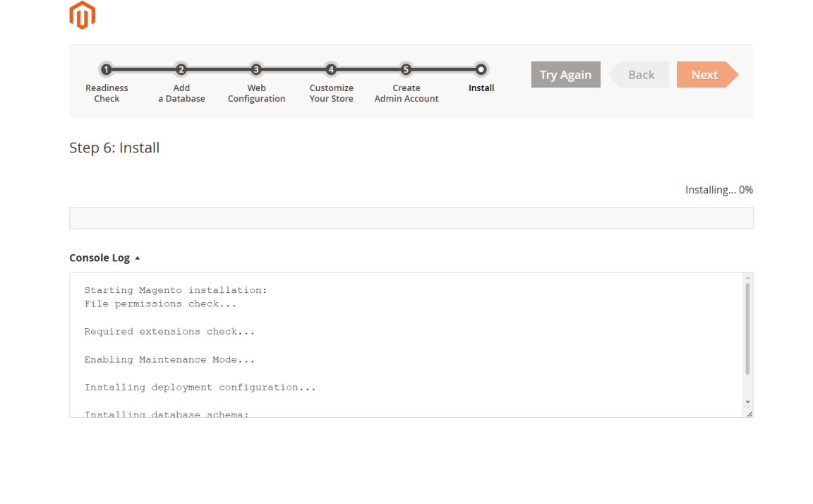Click the Try Again button
Screen dimensions: 813x504
click(x=566, y=75)
